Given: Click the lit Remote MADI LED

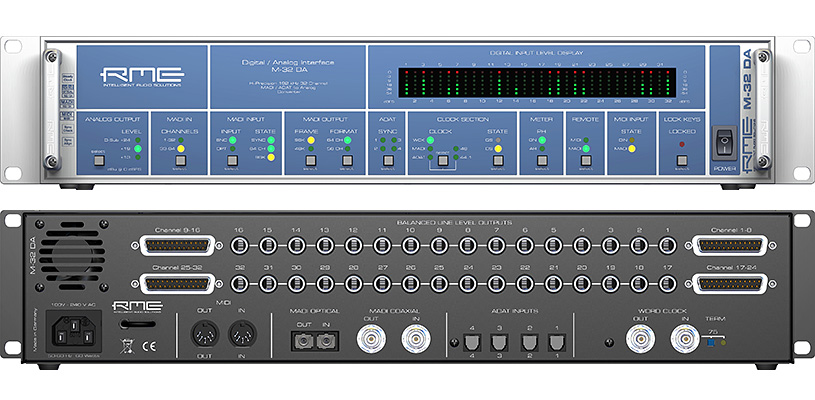Looking at the screenshot, I should (586, 149).
